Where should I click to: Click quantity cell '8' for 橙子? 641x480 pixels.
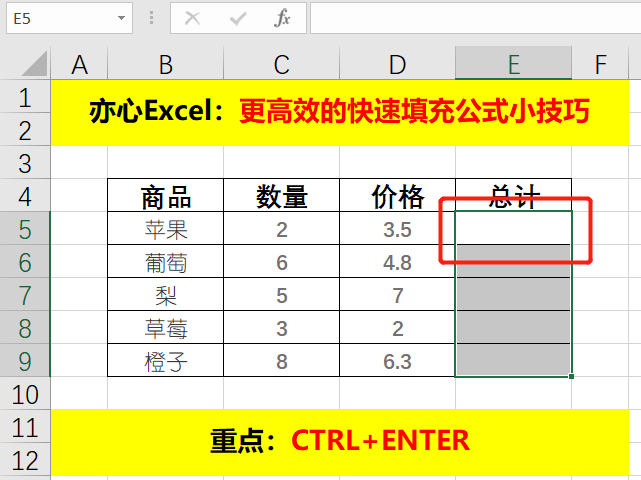(x=282, y=361)
